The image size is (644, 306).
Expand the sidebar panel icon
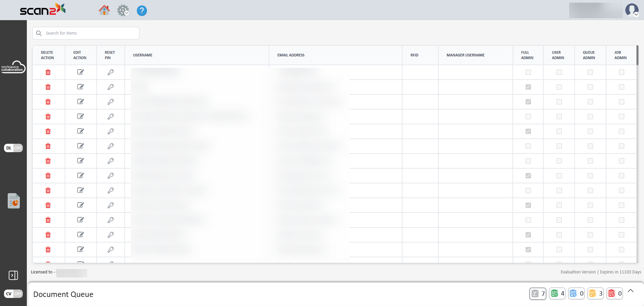pyautogui.click(x=13, y=275)
